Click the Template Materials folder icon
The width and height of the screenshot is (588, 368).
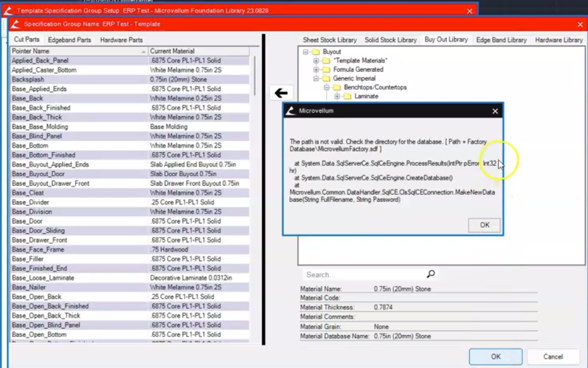point(326,61)
